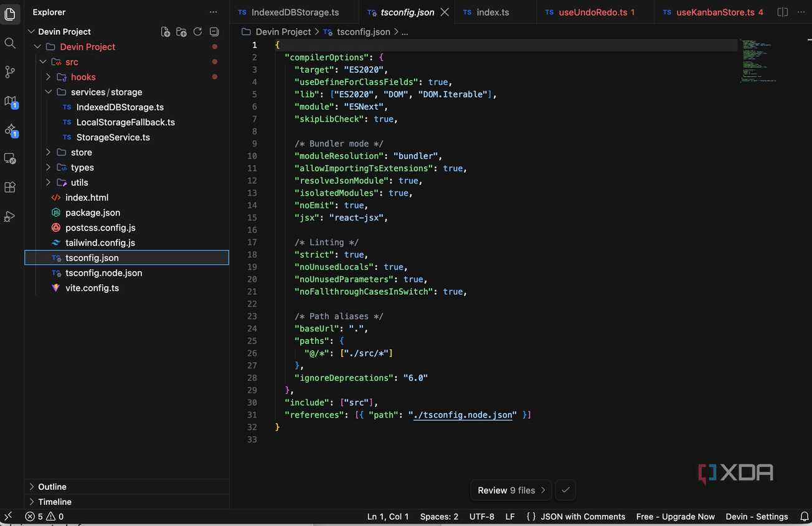
Task: Switch to useKanbanStore.ts tab
Action: click(713, 12)
